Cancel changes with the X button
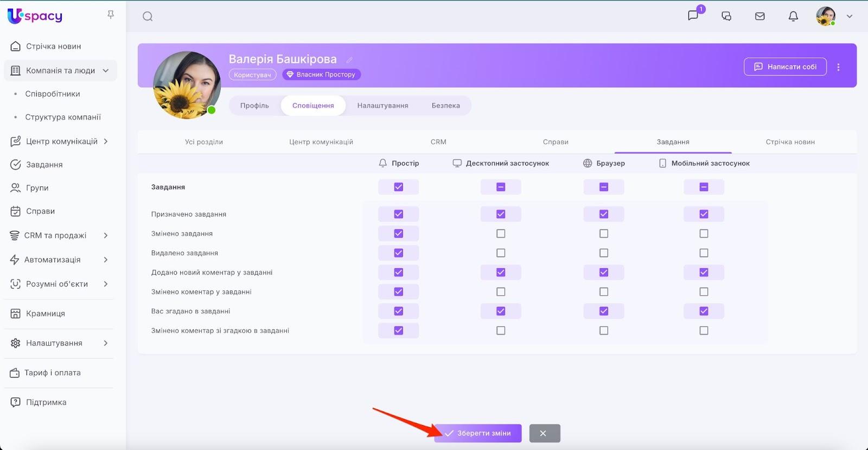This screenshot has width=868, height=450. (544, 433)
